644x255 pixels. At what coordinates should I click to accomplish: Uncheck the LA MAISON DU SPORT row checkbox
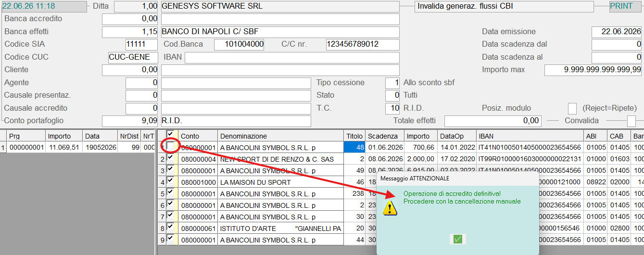coord(170,181)
